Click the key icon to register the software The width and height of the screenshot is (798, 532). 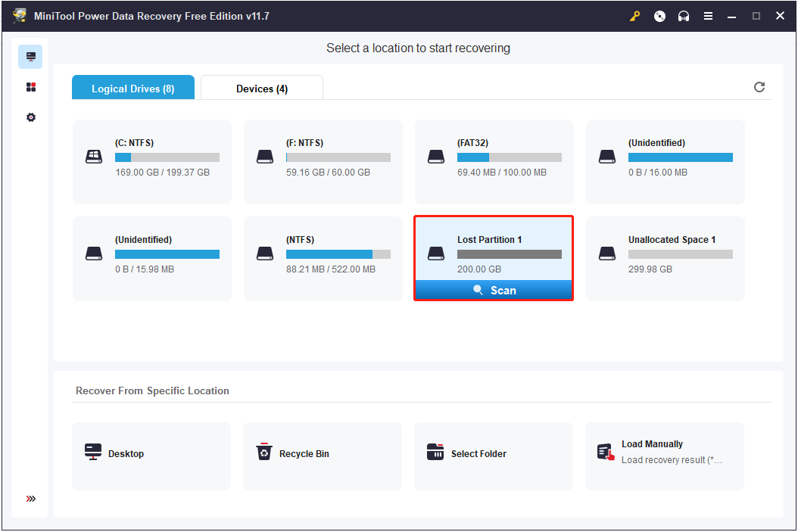tap(635, 15)
